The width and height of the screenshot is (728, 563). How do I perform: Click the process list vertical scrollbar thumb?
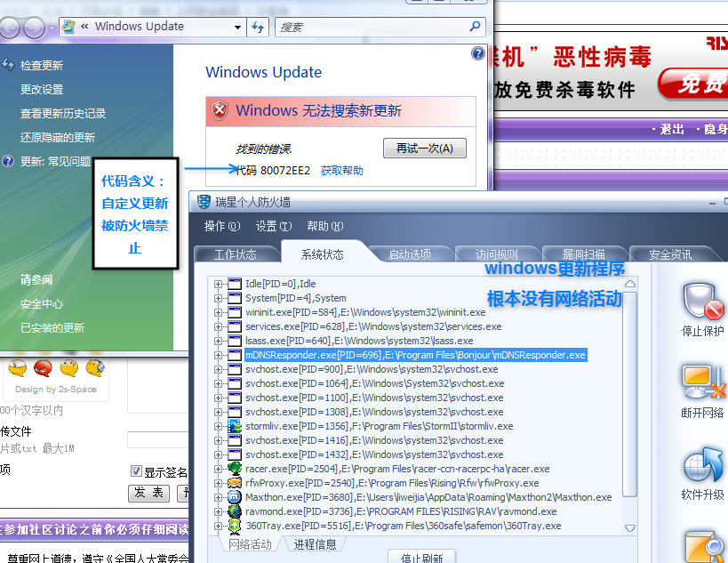coord(629,394)
